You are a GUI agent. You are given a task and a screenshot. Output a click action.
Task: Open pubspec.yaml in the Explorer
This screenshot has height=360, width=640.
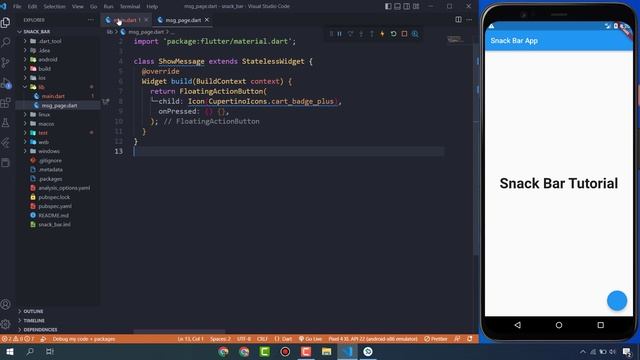click(55, 206)
